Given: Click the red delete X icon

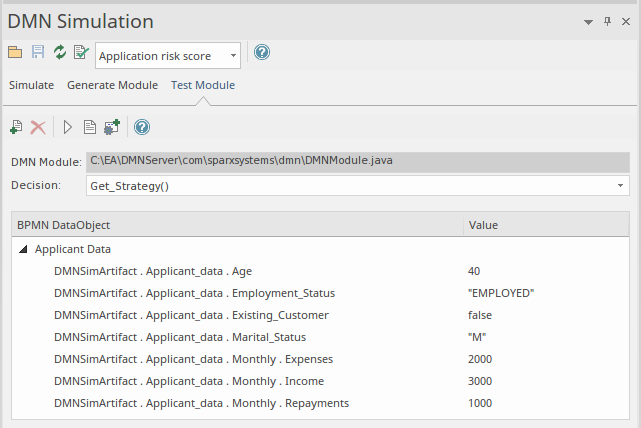Looking at the screenshot, I should (x=38, y=127).
